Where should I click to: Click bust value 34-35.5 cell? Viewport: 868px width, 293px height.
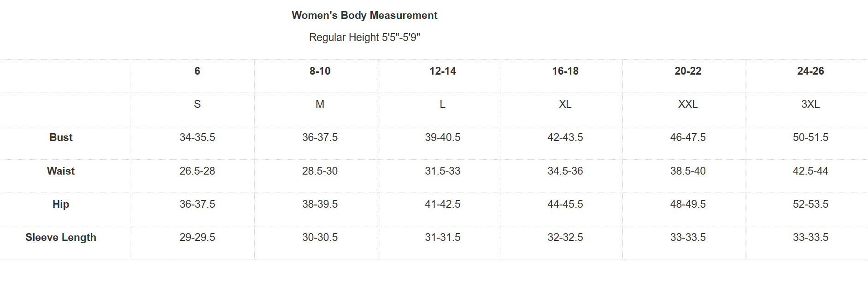click(197, 137)
